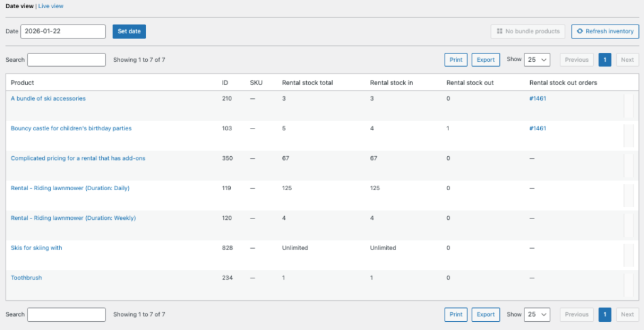The height and width of the screenshot is (330, 644).
Task: Open Riding lawnmower Duration: Weekly product
Action: pyautogui.click(x=73, y=218)
